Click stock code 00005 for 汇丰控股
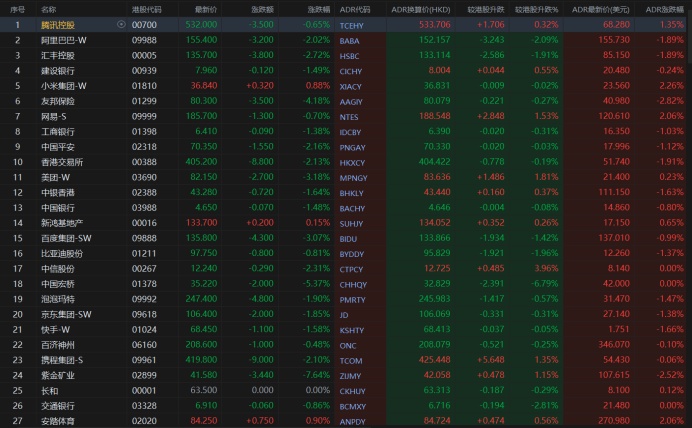This screenshot has height=428, width=692. [144, 54]
